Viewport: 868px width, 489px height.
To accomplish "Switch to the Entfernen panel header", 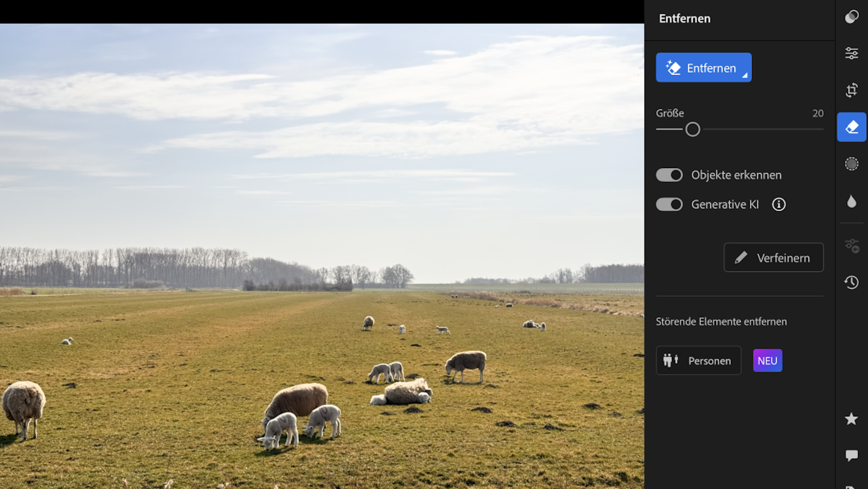I will (x=684, y=18).
